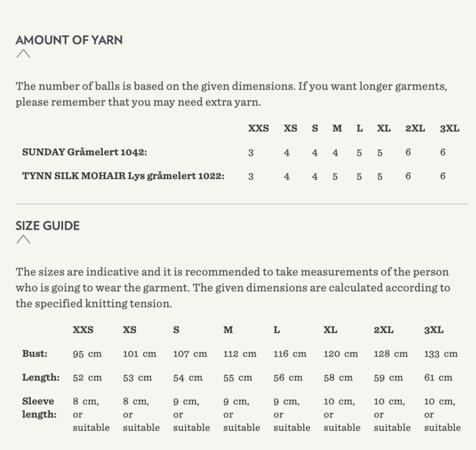The height and width of the screenshot is (450, 476).
Task: Select the Bust row label
Action: [x=35, y=353]
